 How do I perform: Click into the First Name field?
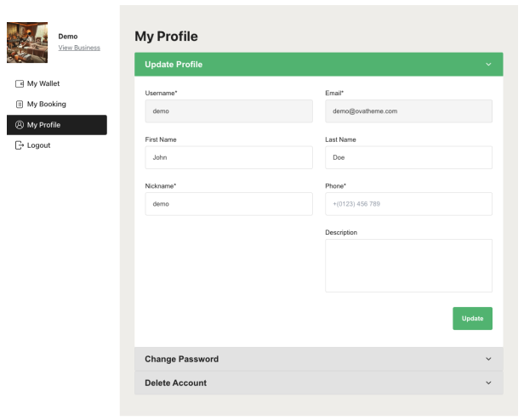coord(229,157)
